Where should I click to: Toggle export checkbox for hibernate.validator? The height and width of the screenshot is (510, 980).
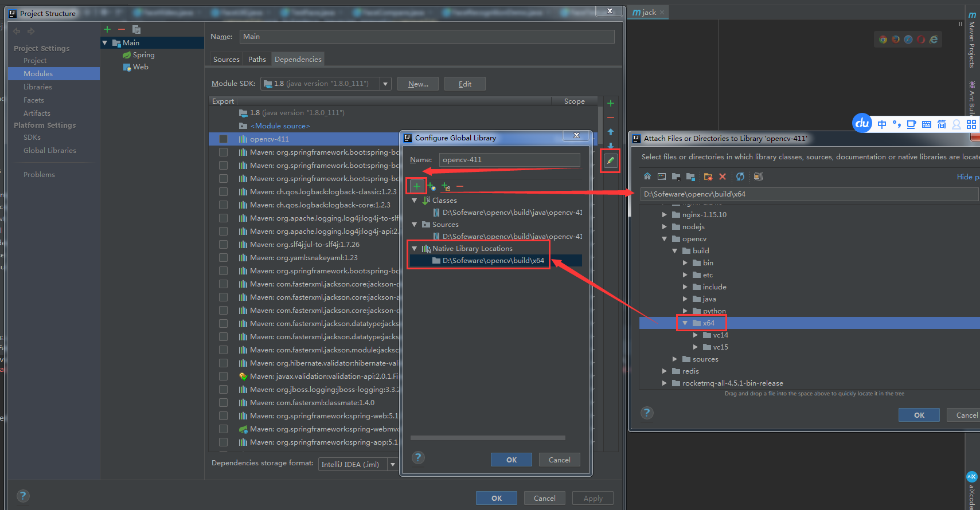point(224,363)
